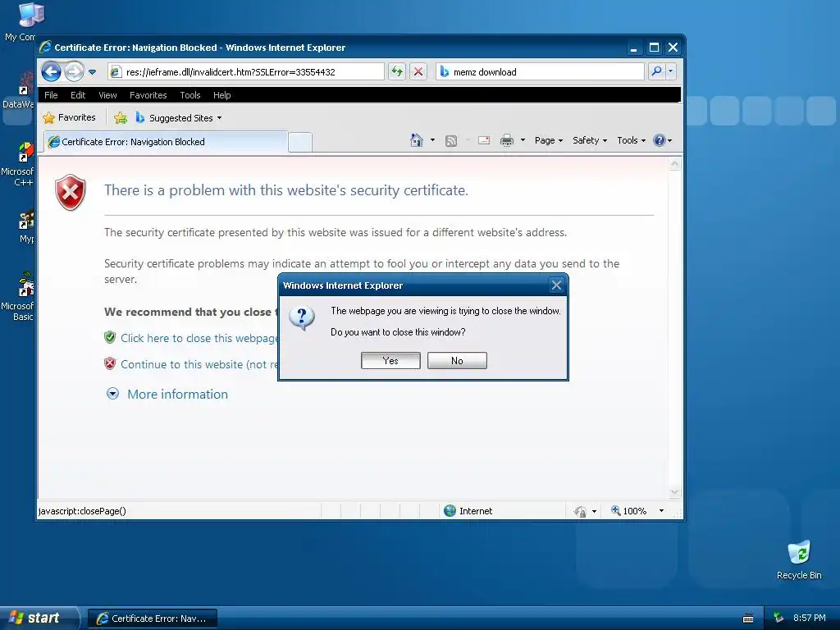Click the 100% zoom level button
The height and width of the screenshot is (630, 840).
click(x=629, y=511)
